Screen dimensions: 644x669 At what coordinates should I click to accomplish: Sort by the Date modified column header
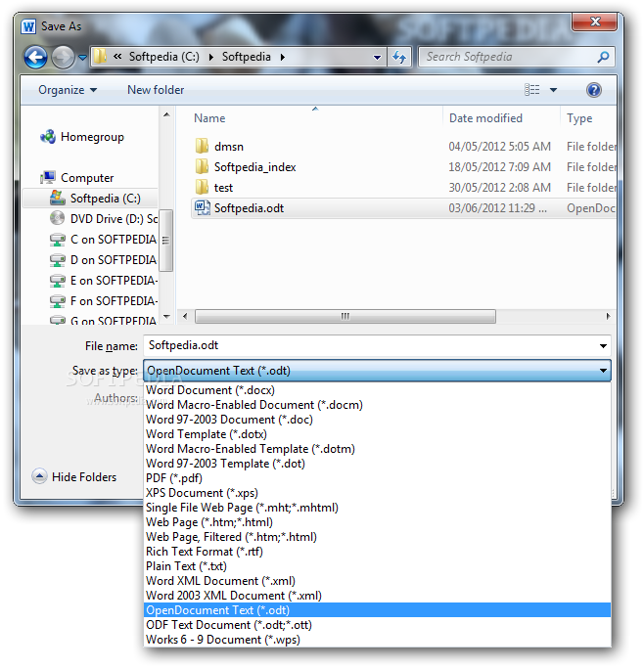coord(485,118)
